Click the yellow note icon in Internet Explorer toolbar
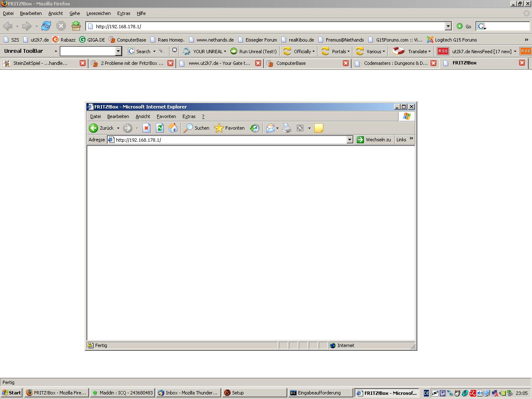 click(x=319, y=128)
